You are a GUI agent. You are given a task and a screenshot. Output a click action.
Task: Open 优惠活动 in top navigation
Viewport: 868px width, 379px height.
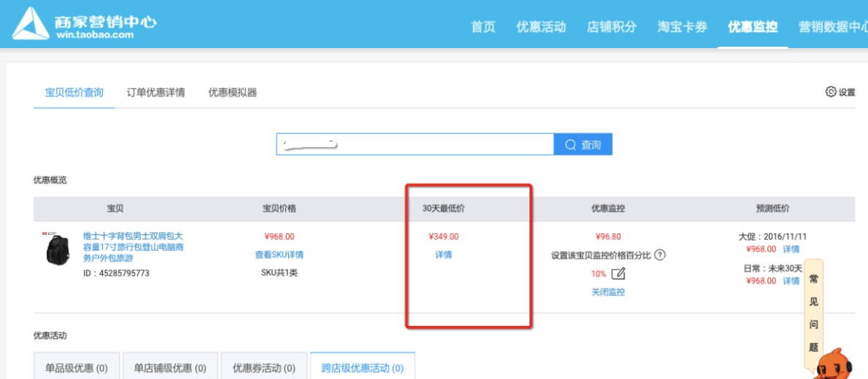point(540,27)
